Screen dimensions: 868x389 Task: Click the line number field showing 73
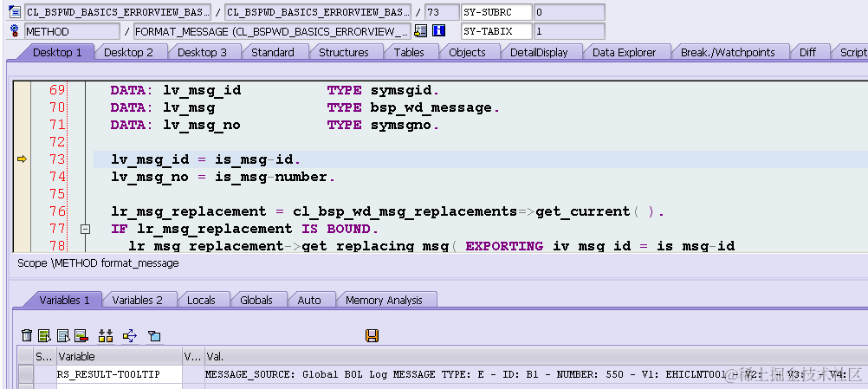[x=442, y=12]
